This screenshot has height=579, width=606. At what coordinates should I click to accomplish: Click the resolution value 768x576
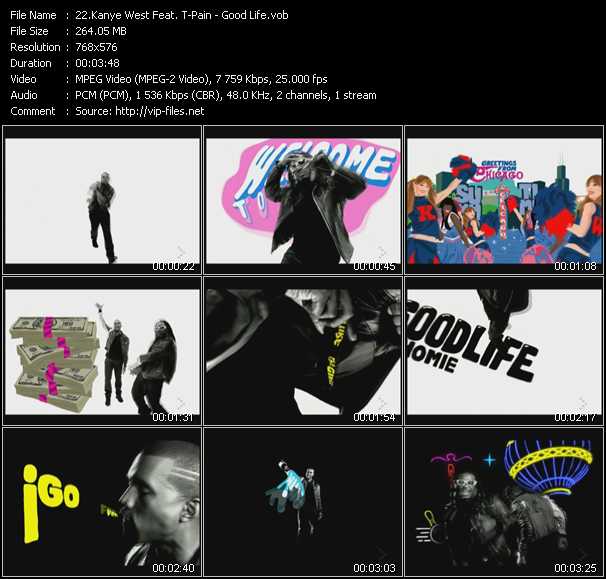coord(96,47)
